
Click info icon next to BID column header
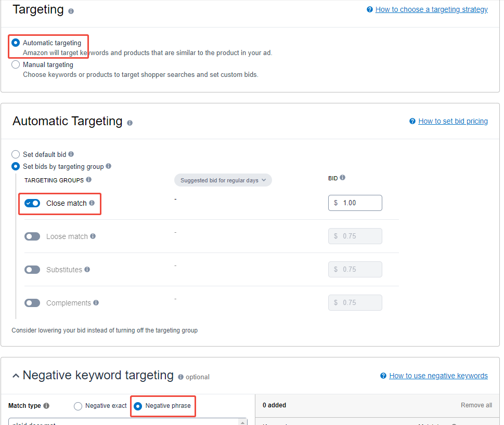[x=343, y=178]
